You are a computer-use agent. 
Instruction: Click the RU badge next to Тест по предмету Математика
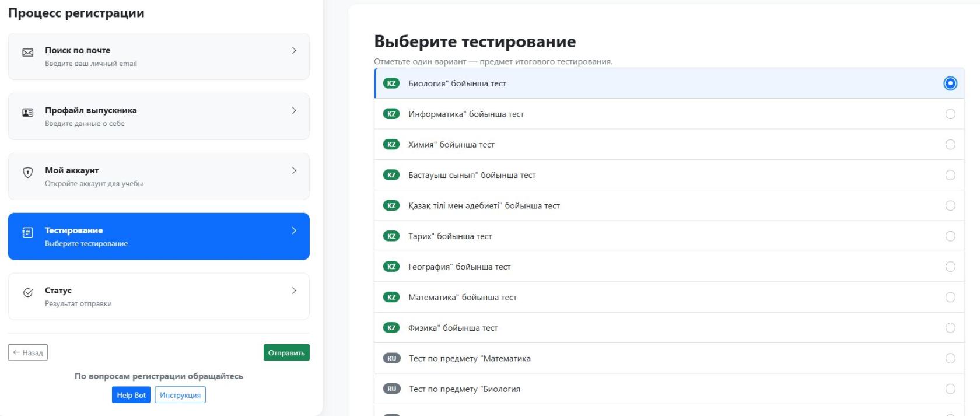tap(392, 358)
